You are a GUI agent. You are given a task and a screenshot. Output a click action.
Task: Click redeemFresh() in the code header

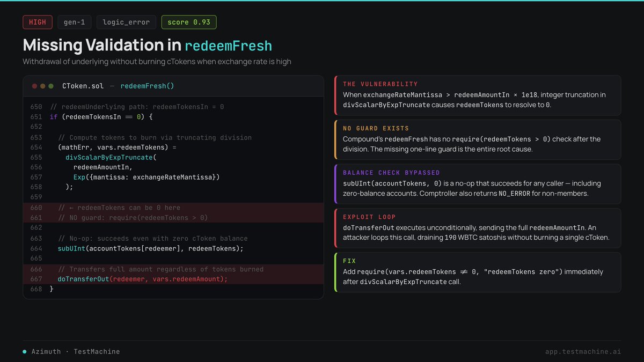pyautogui.click(x=147, y=86)
